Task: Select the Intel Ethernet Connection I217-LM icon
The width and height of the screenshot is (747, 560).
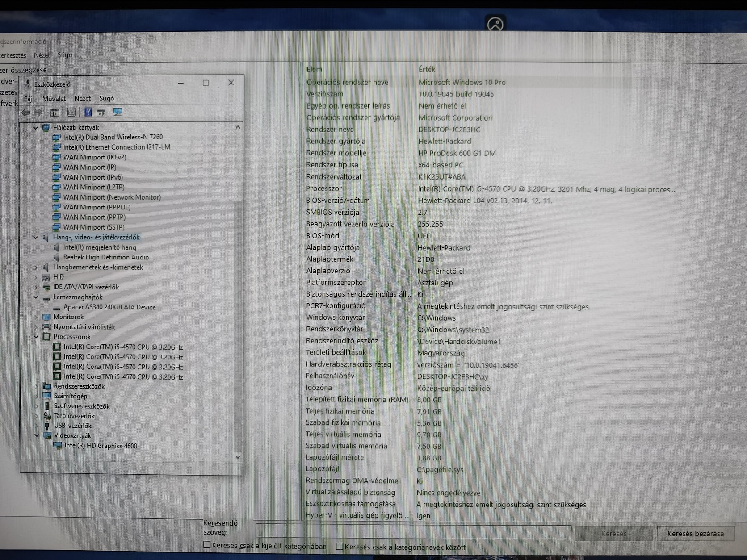Action: coord(57,147)
